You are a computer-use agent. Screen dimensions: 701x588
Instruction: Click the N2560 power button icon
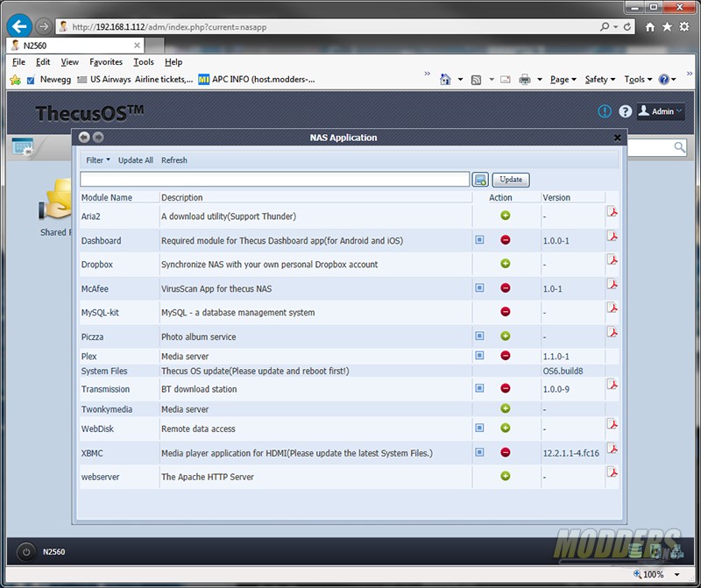click(26, 552)
